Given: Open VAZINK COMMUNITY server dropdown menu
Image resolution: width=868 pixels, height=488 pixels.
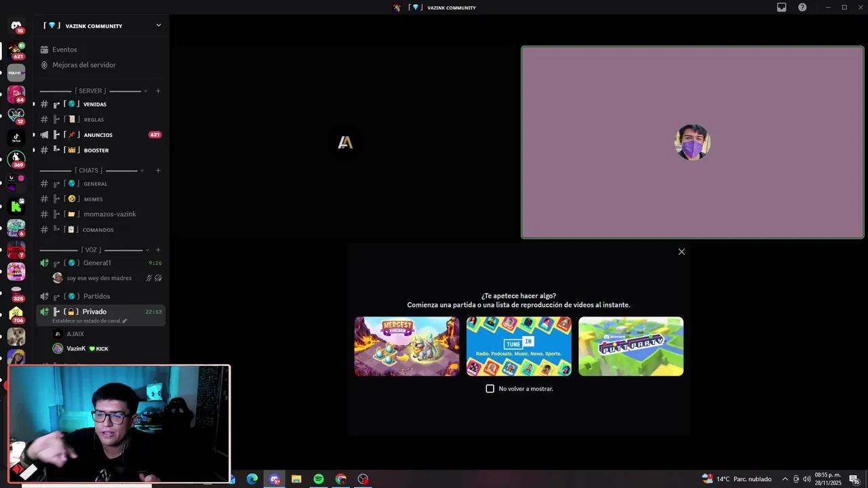Looking at the screenshot, I should (x=102, y=26).
